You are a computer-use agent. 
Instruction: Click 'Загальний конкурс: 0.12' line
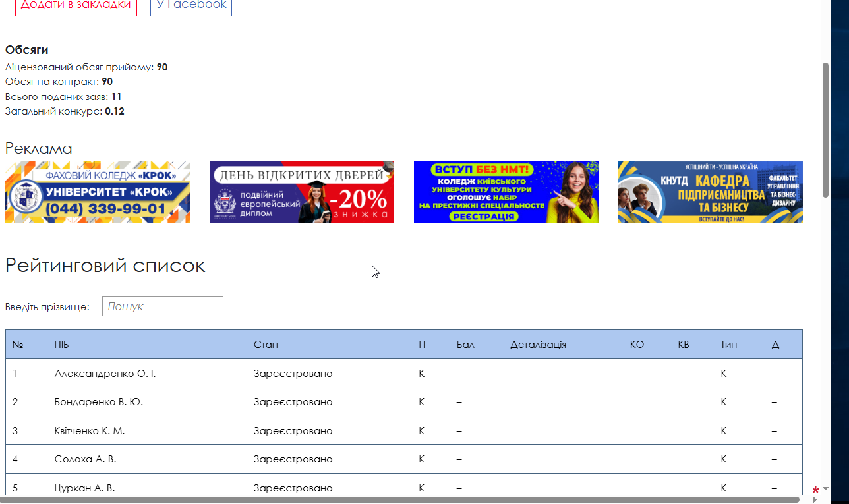tap(65, 111)
